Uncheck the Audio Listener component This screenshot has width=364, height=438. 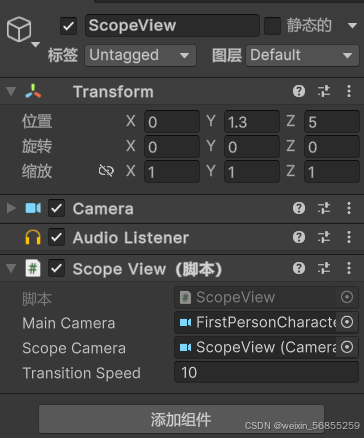[x=56, y=237]
